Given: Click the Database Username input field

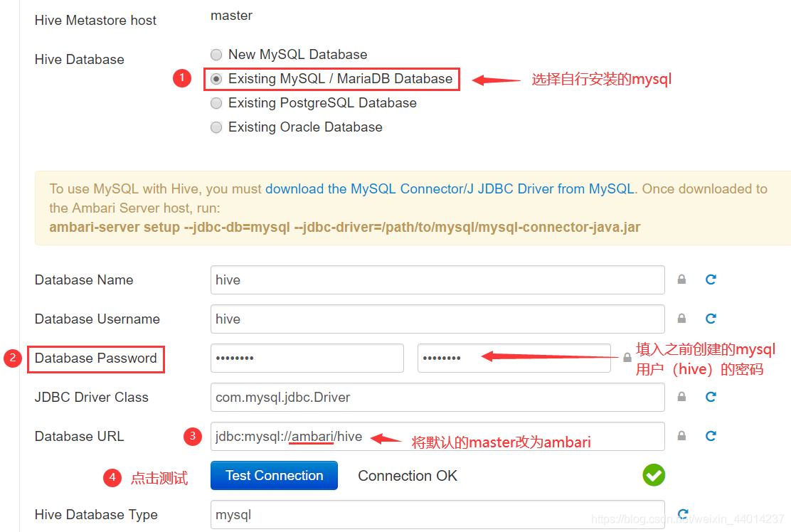Looking at the screenshot, I should tap(437, 319).
